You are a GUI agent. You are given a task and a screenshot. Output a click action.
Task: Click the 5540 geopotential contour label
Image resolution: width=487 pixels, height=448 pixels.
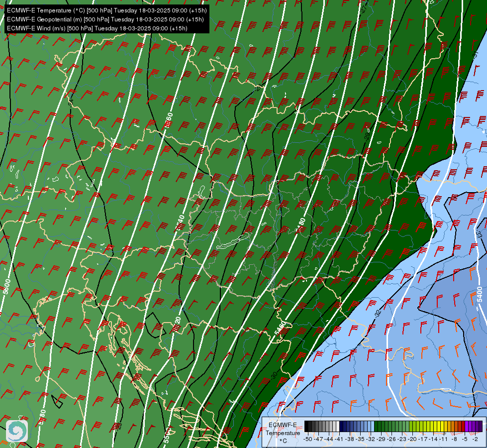click(180, 223)
